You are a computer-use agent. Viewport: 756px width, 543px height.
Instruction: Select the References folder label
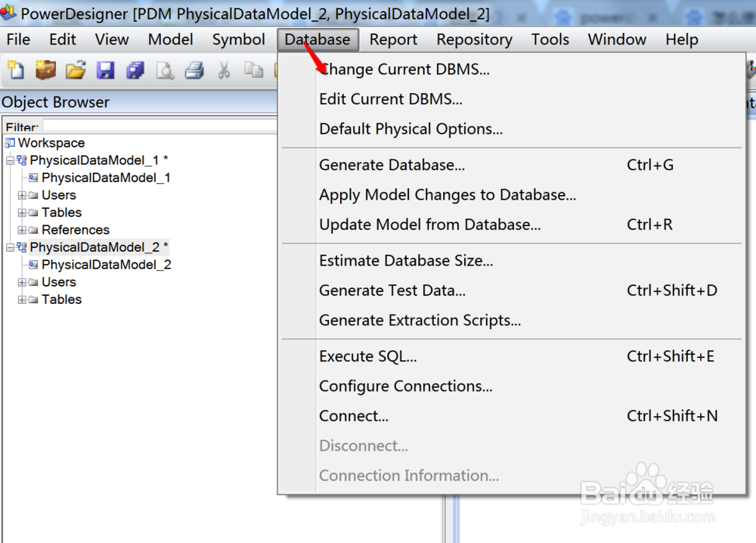76,230
